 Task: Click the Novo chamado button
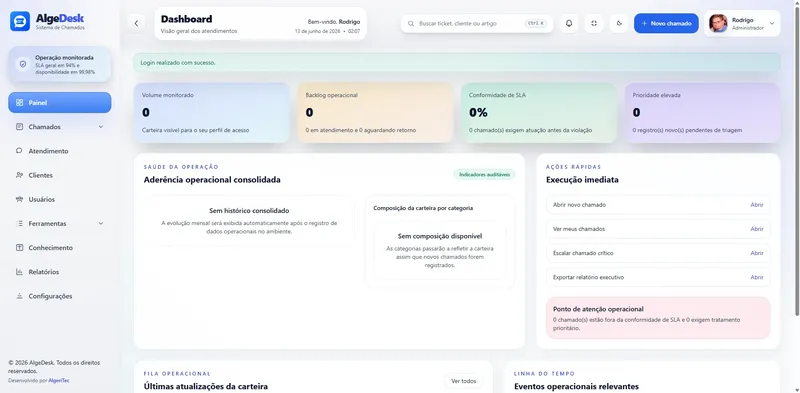pos(666,23)
